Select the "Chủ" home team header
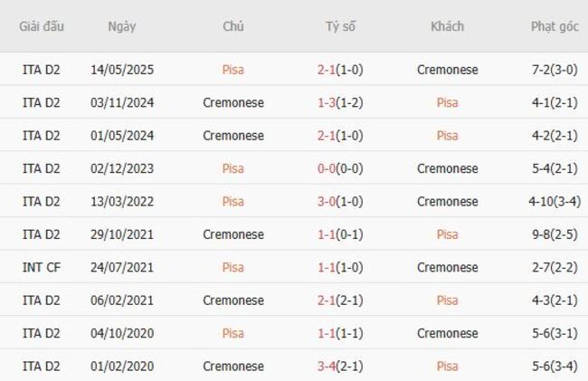The width and height of the screenshot is (588, 381). tap(233, 26)
